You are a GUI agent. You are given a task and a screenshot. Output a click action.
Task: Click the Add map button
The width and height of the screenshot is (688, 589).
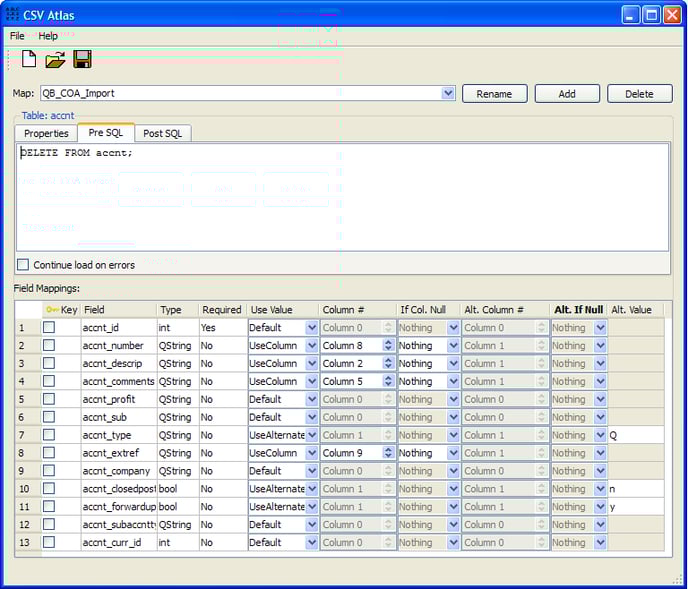point(567,94)
